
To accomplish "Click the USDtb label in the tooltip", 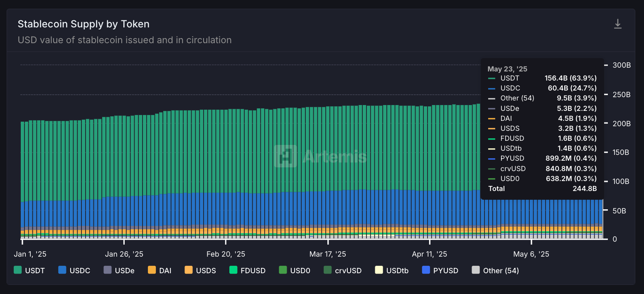I will point(511,148).
